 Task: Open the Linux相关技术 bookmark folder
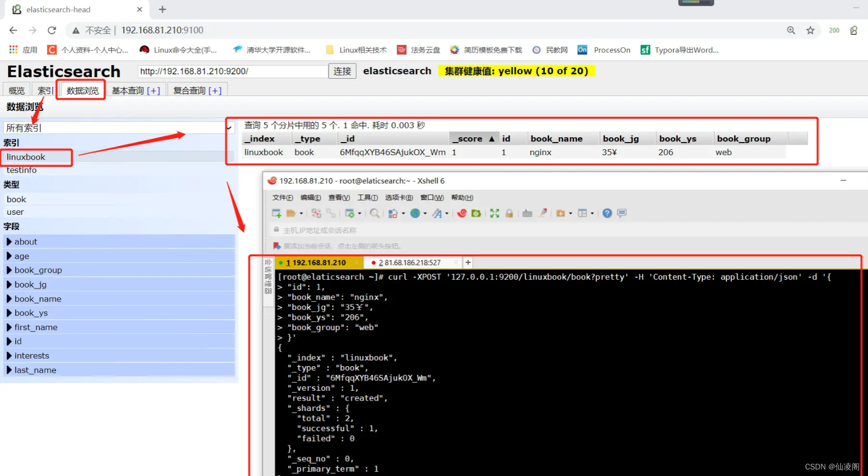(356, 50)
